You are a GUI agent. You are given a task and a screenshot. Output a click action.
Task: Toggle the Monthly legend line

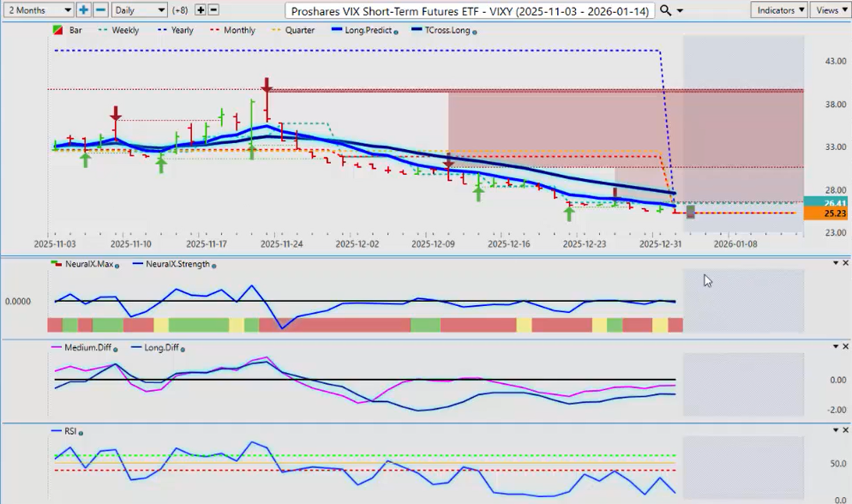[x=233, y=30]
